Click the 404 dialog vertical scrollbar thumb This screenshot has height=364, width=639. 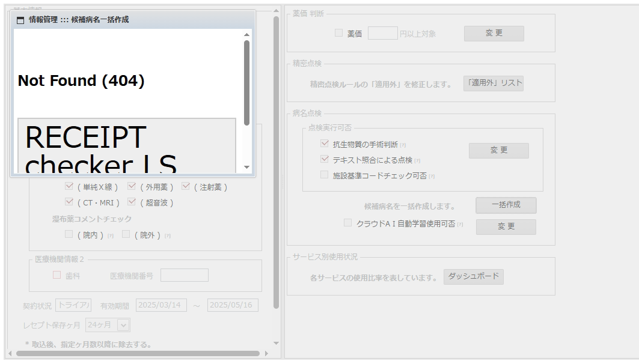point(246,83)
